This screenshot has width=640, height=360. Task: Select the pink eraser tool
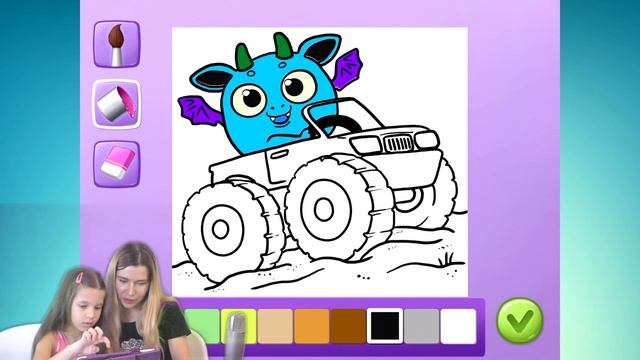pos(117,164)
